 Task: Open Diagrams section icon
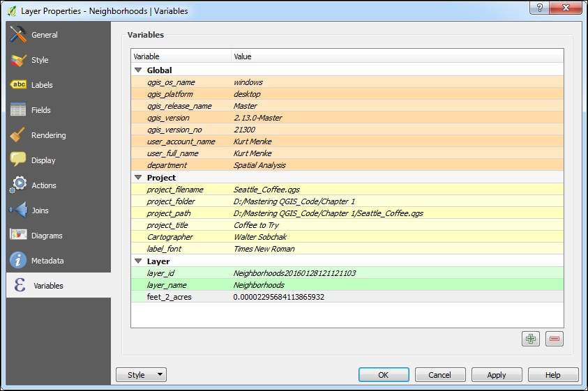[x=19, y=236]
